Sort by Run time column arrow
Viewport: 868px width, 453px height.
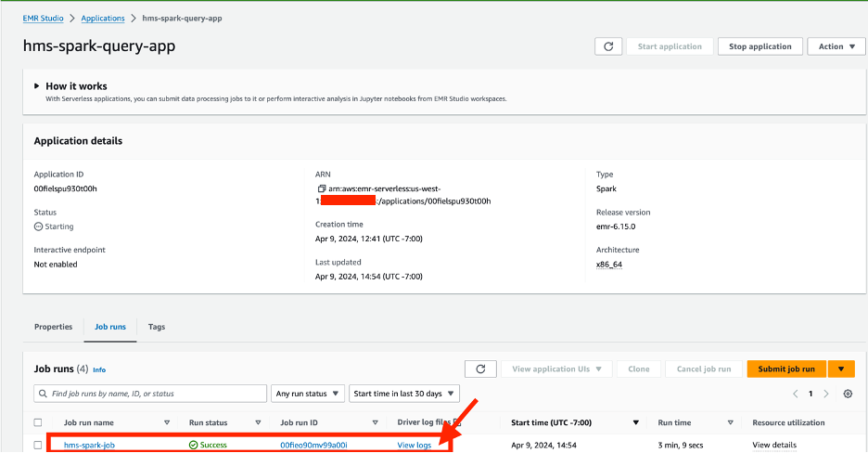point(730,422)
